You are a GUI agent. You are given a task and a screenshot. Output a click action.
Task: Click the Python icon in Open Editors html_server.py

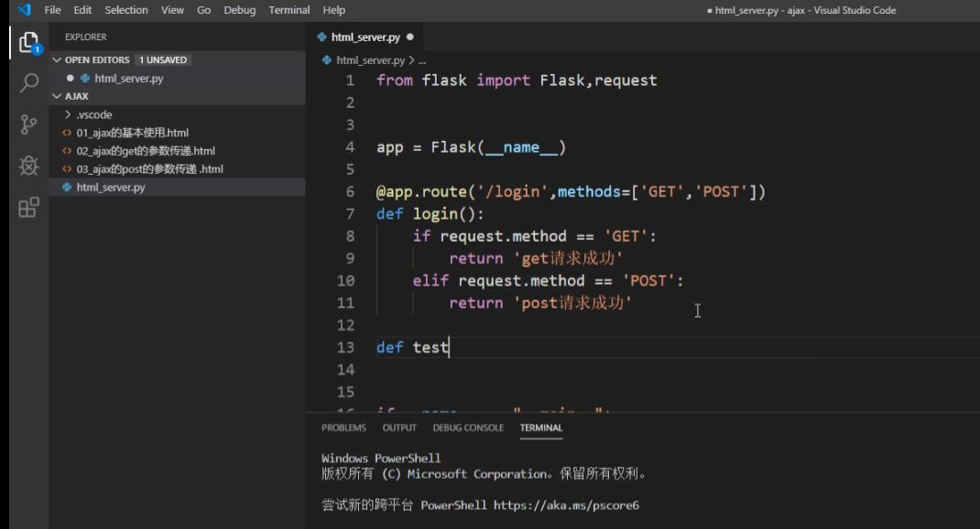pos(85,78)
